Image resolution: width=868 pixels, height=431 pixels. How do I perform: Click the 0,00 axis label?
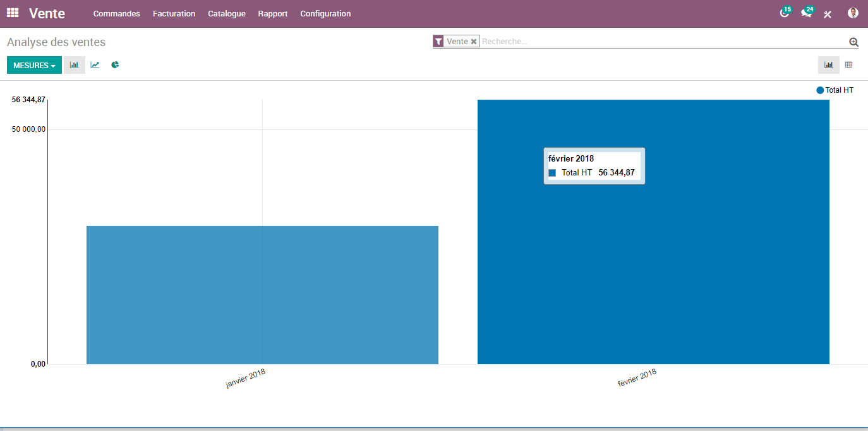click(x=38, y=364)
